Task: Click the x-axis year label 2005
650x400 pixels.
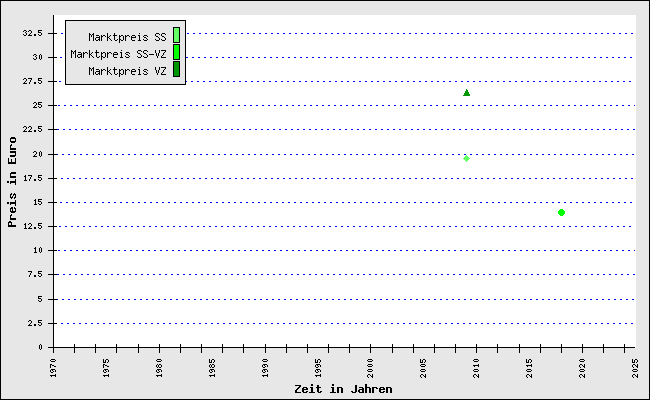Action: (x=424, y=368)
